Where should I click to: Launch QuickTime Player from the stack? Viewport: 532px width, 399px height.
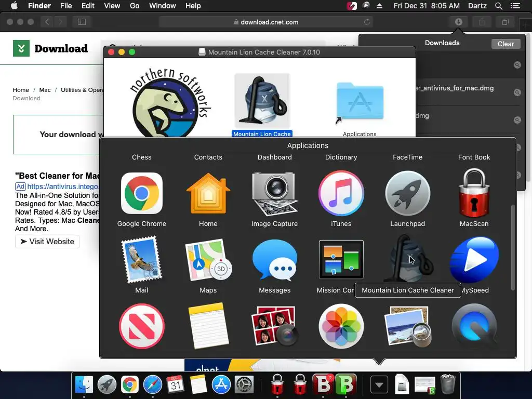point(474,326)
